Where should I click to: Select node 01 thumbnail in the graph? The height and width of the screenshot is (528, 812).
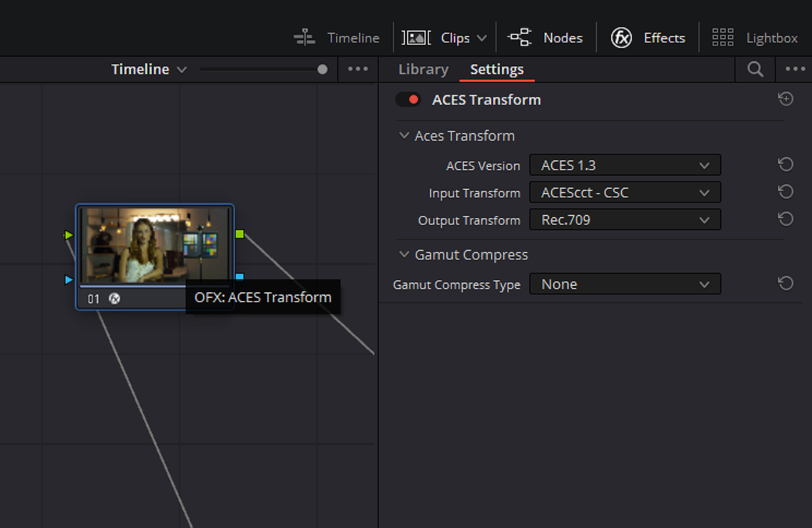tap(155, 246)
